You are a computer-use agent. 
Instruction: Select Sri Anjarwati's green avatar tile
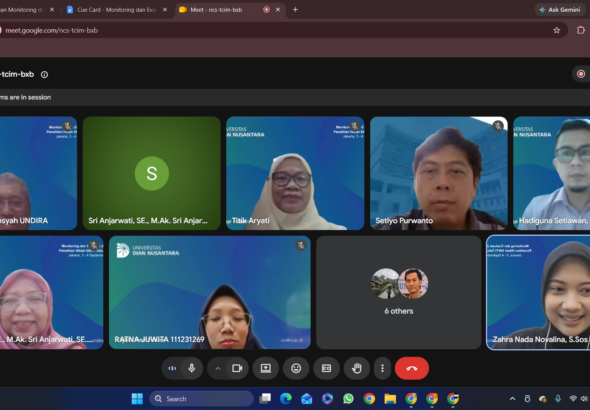point(152,173)
